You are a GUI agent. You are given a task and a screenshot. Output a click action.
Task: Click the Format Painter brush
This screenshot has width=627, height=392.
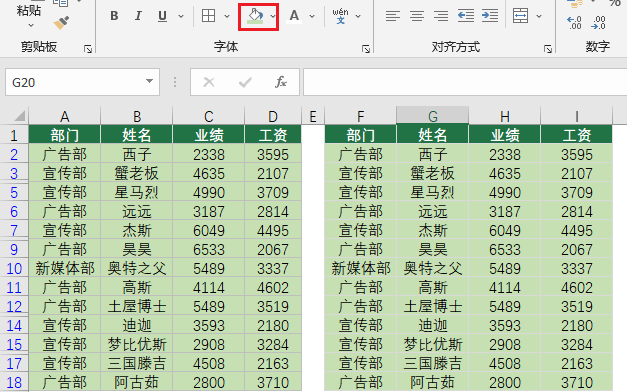(x=61, y=23)
